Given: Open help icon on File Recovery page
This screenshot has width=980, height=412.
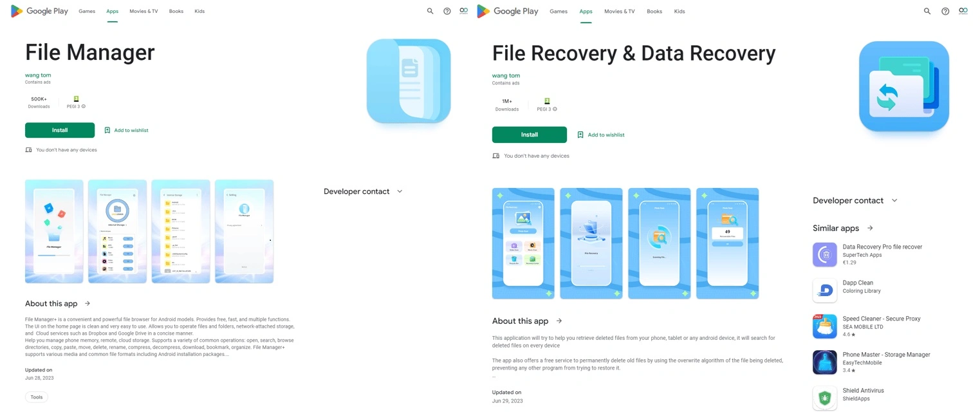Looking at the screenshot, I should 945,11.
